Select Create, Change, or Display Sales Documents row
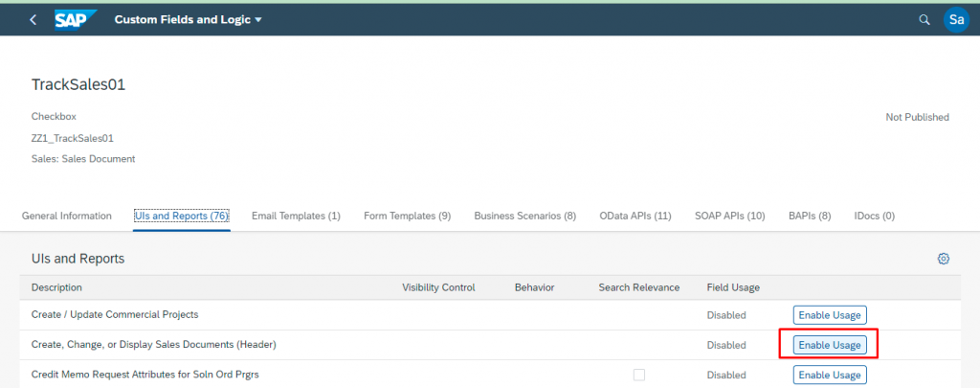The width and height of the screenshot is (980, 388). (x=490, y=345)
